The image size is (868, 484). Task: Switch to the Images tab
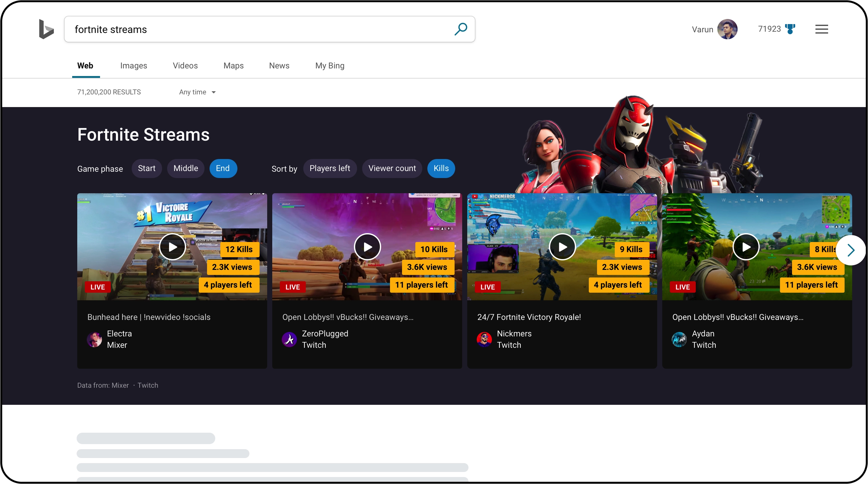134,66
